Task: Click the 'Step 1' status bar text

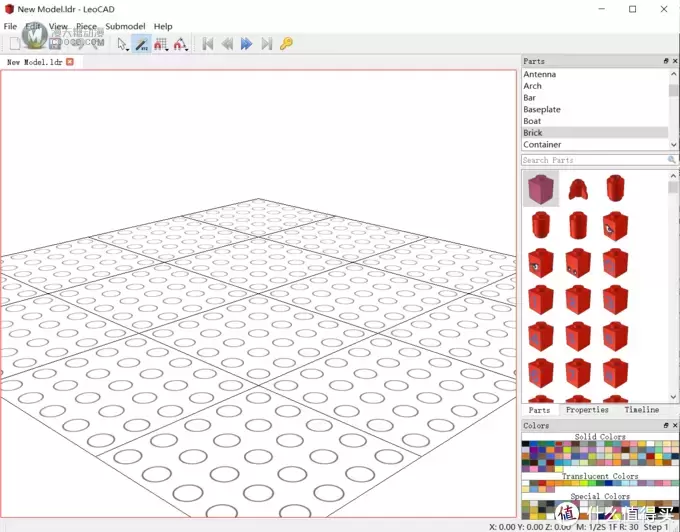Action: [x=656, y=527]
